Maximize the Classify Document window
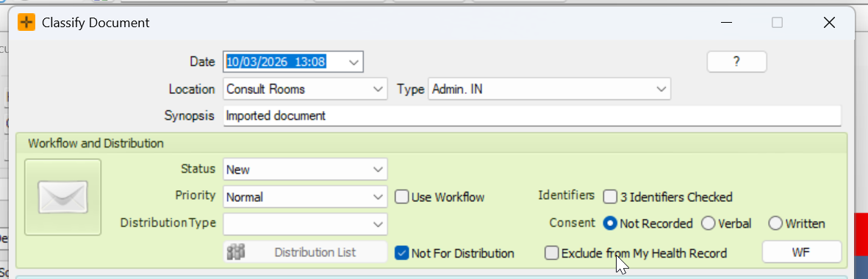 tap(777, 23)
